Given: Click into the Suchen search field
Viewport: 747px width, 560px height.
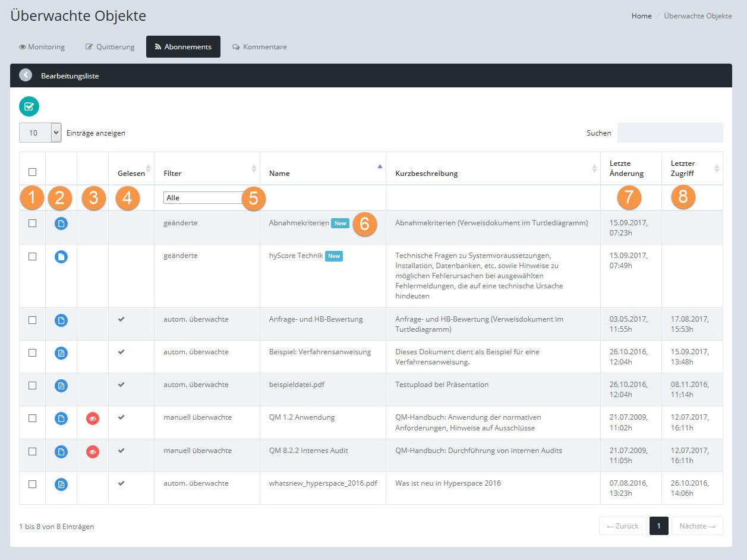Looking at the screenshot, I should pyautogui.click(x=670, y=133).
